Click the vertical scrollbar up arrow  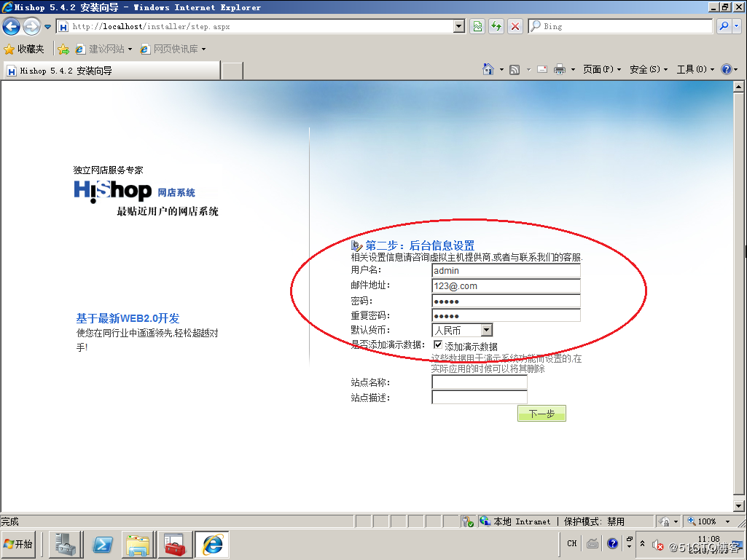(x=738, y=87)
